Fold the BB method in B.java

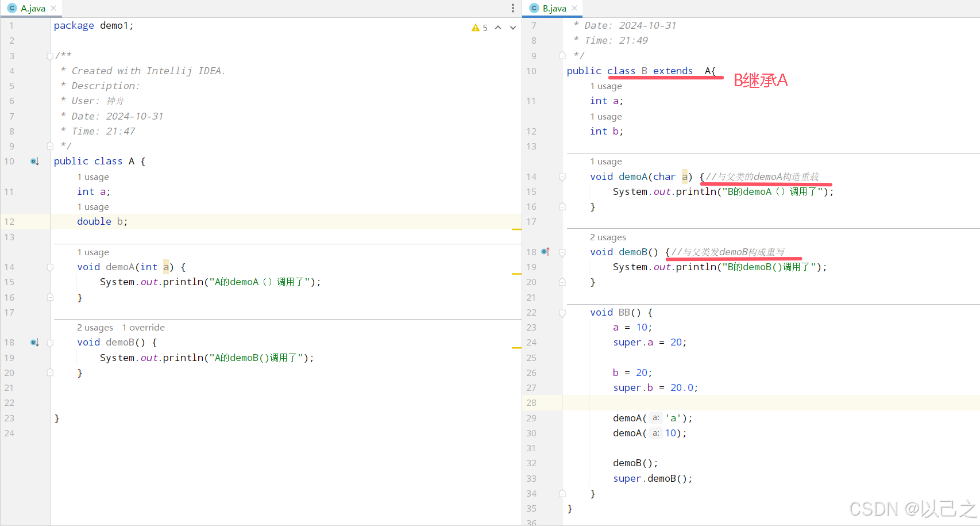pyautogui.click(x=562, y=313)
